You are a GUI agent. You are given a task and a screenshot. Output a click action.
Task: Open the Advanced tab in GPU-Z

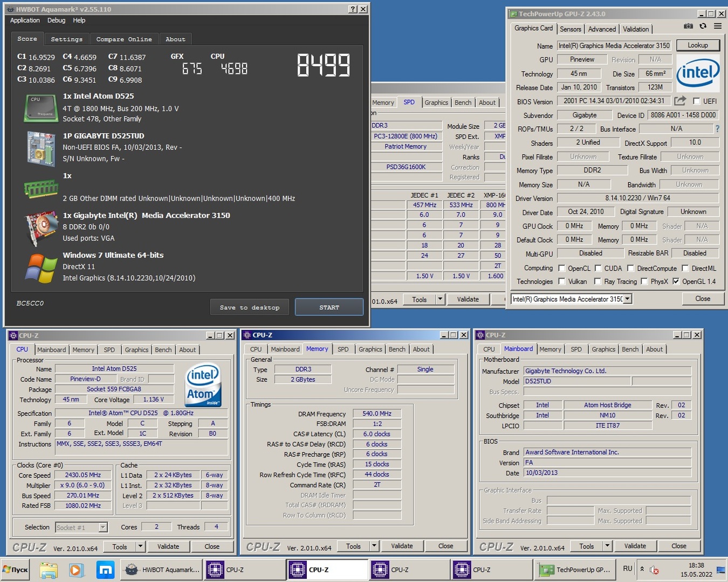tap(602, 29)
